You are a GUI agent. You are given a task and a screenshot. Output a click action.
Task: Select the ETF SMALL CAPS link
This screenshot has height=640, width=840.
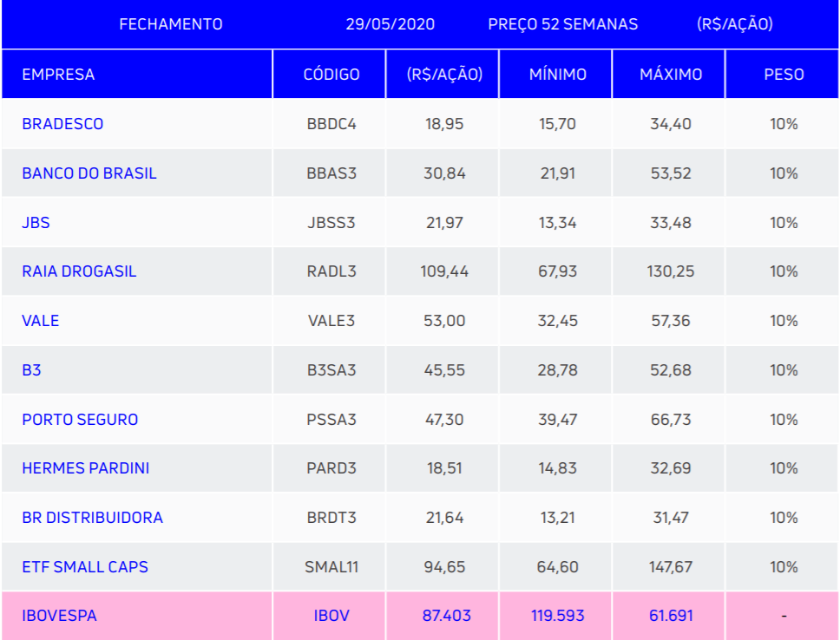click(85, 566)
